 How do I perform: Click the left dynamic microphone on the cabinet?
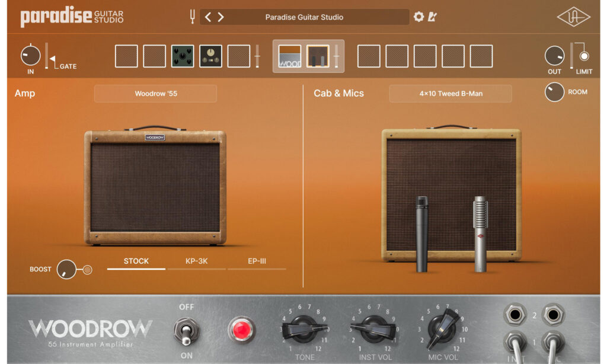421,234
